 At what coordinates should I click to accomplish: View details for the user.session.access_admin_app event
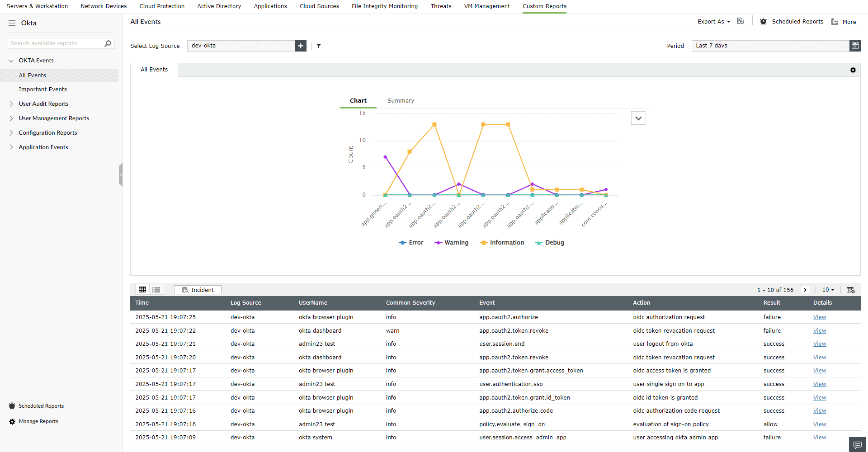click(820, 438)
